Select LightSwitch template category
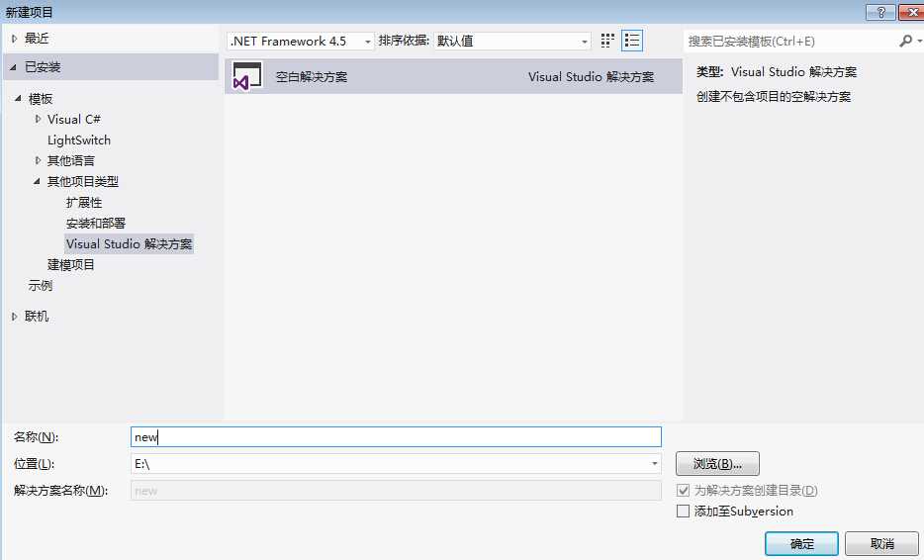This screenshot has height=560, width=924. [x=79, y=140]
